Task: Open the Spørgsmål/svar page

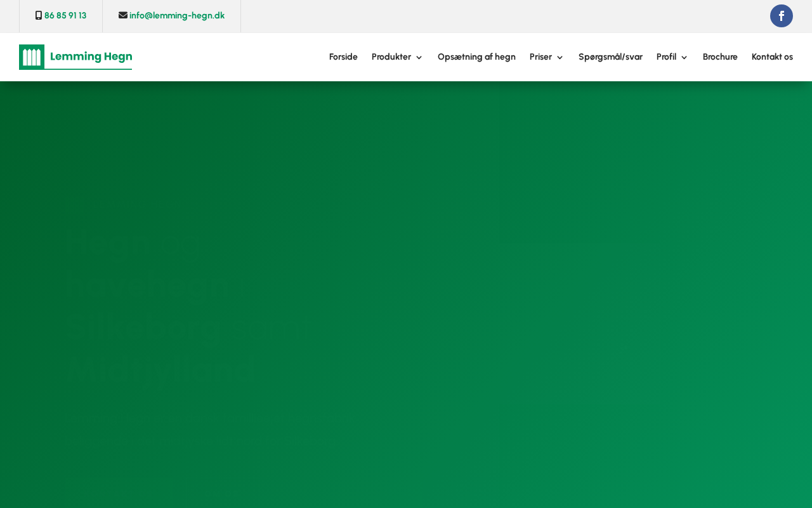Action: 610,57
